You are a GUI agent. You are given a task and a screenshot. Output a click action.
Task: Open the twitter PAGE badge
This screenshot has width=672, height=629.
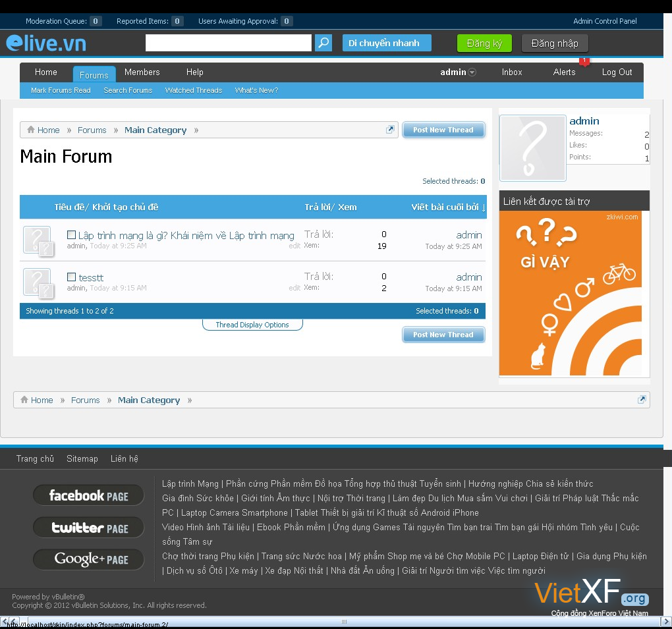[x=88, y=528]
